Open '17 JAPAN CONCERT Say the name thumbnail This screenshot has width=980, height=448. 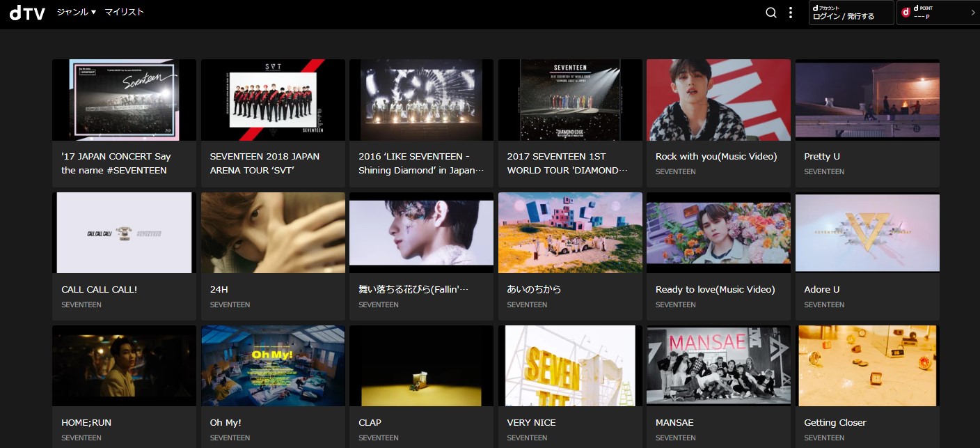pyautogui.click(x=124, y=100)
